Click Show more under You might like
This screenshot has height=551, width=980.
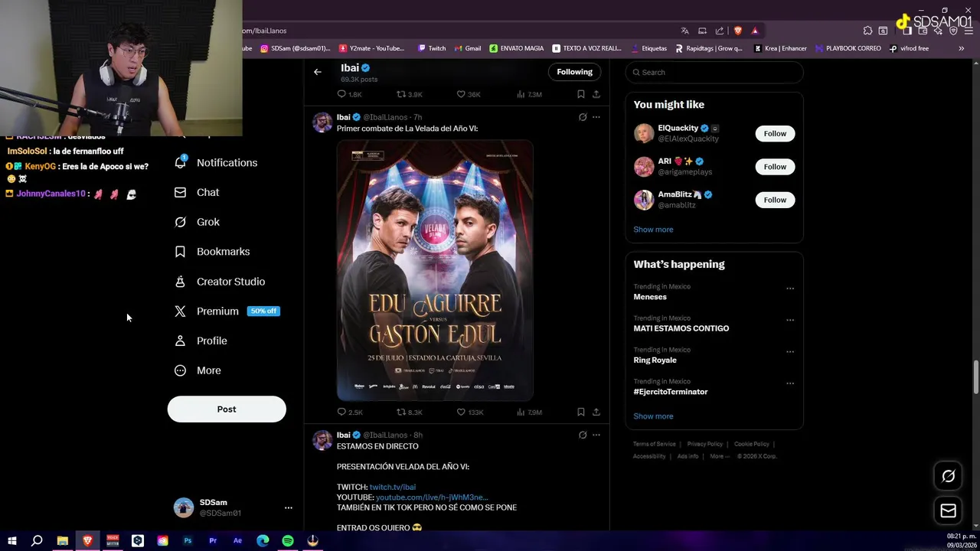(x=653, y=230)
